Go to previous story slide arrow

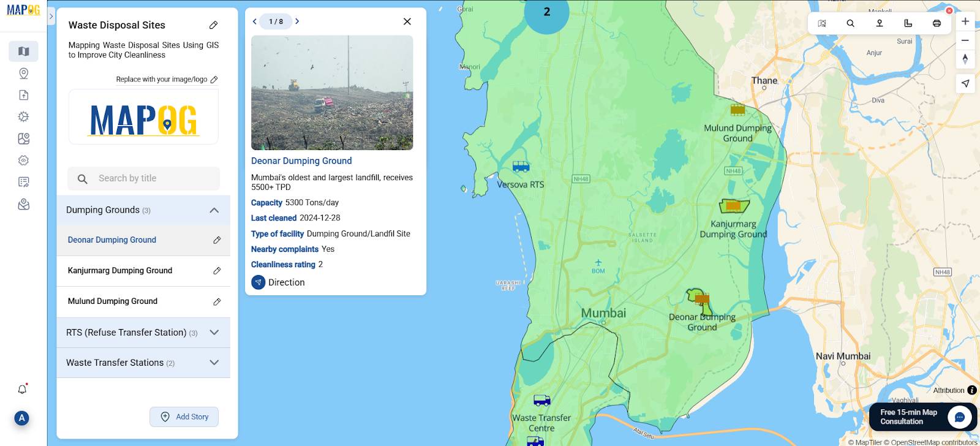(255, 21)
